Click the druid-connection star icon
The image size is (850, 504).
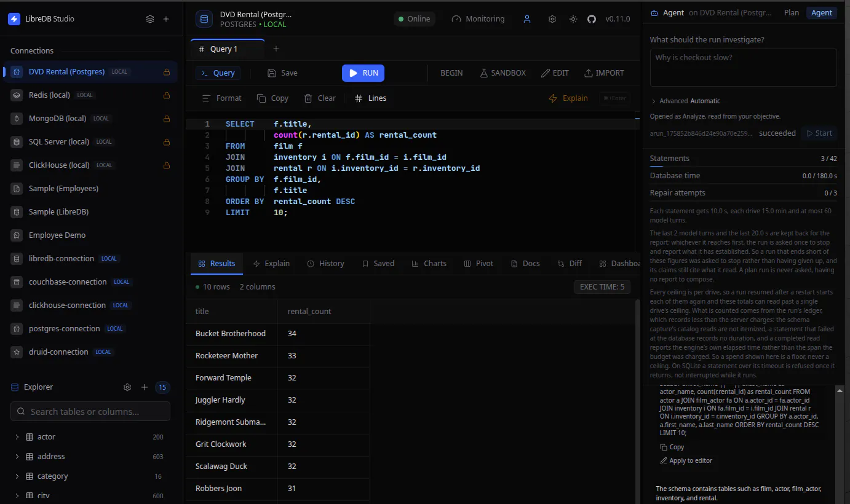coord(17,352)
